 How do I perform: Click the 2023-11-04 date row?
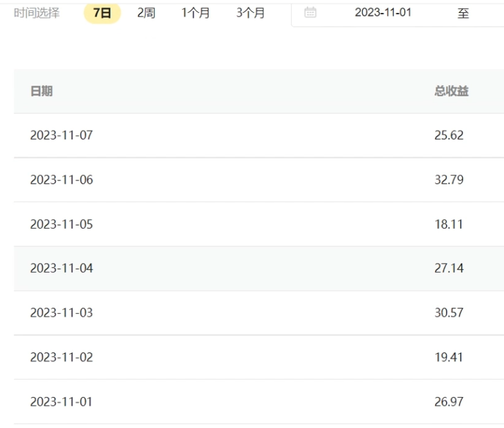(x=61, y=268)
